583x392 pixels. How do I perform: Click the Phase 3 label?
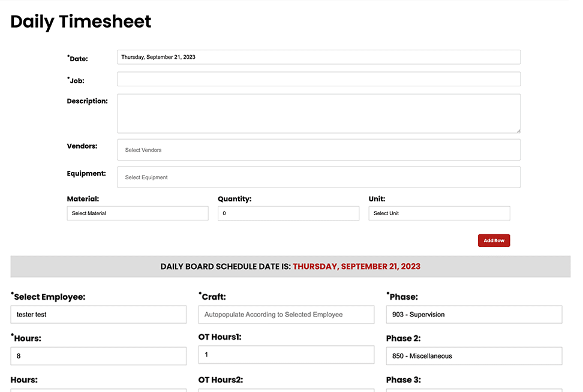[403, 379]
